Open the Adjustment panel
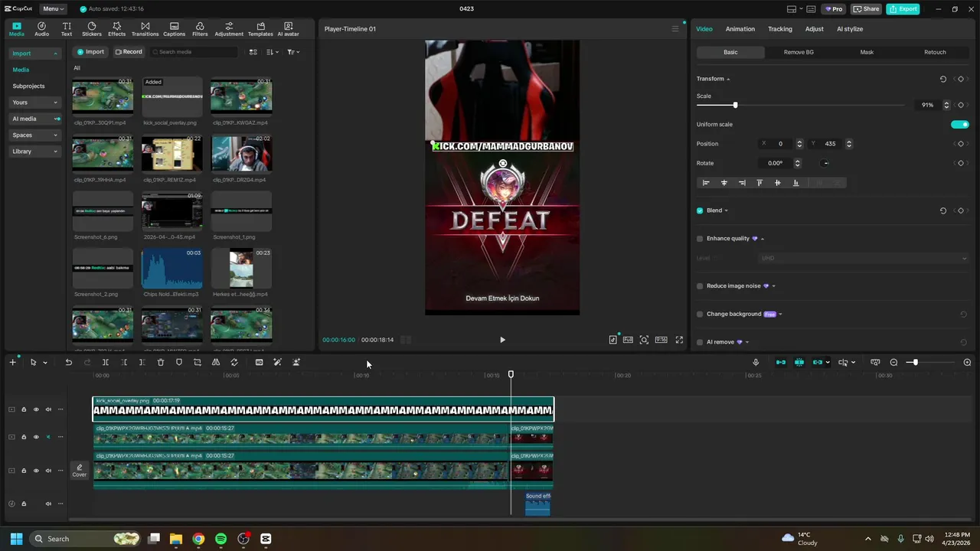The width and height of the screenshot is (980, 551). tap(229, 29)
